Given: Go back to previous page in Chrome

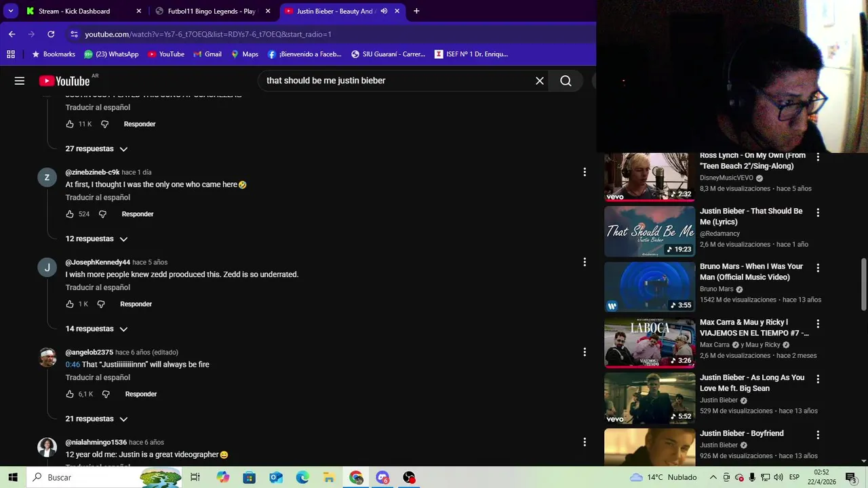Looking at the screenshot, I should tap(12, 34).
